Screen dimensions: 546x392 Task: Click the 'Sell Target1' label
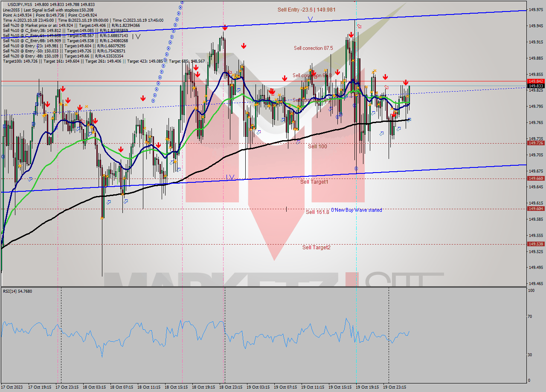314,182
